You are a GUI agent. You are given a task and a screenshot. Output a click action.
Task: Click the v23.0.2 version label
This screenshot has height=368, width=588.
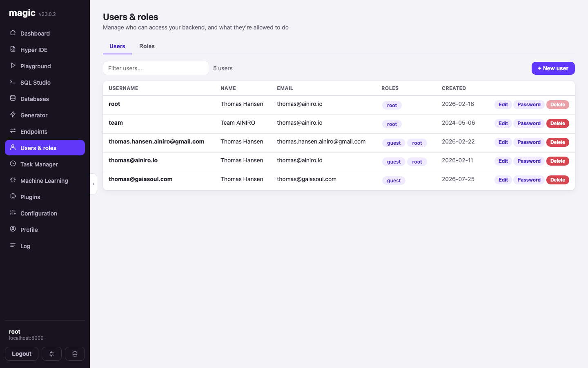coord(47,14)
